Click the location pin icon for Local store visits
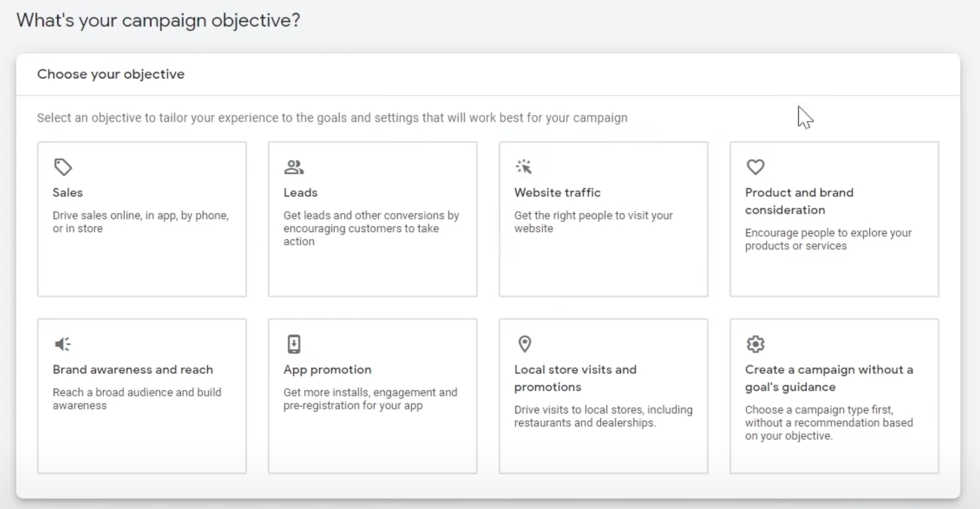The height and width of the screenshot is (509, 980). [x=525, y=344]
